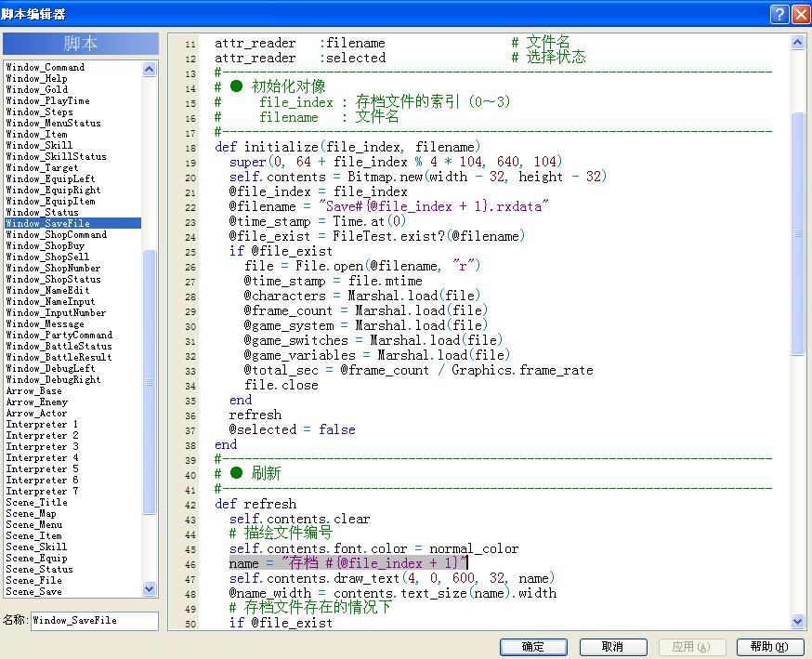
Task: Open the Window_PlayTime script
Action: pos(47,101)
